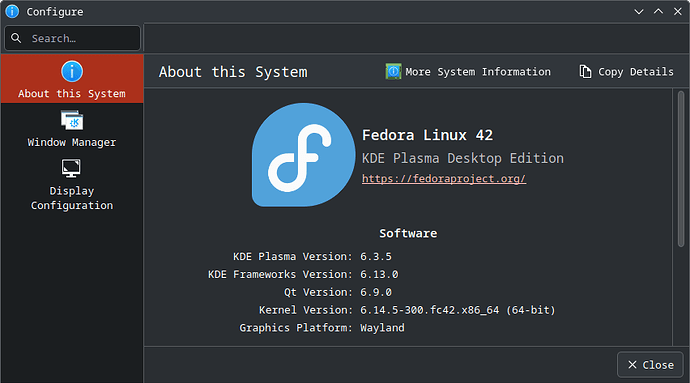Click the down chevron in the title bar
This screenshot has height=383, width=690.
click(639, 11)
